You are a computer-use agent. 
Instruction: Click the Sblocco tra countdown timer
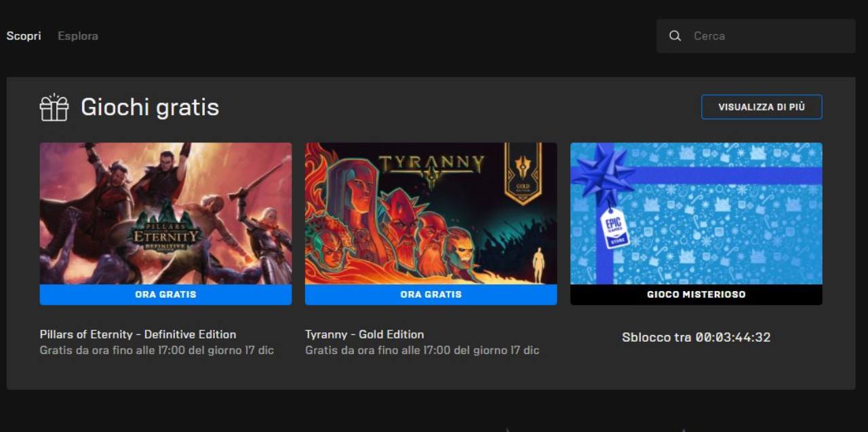[696, 337]
